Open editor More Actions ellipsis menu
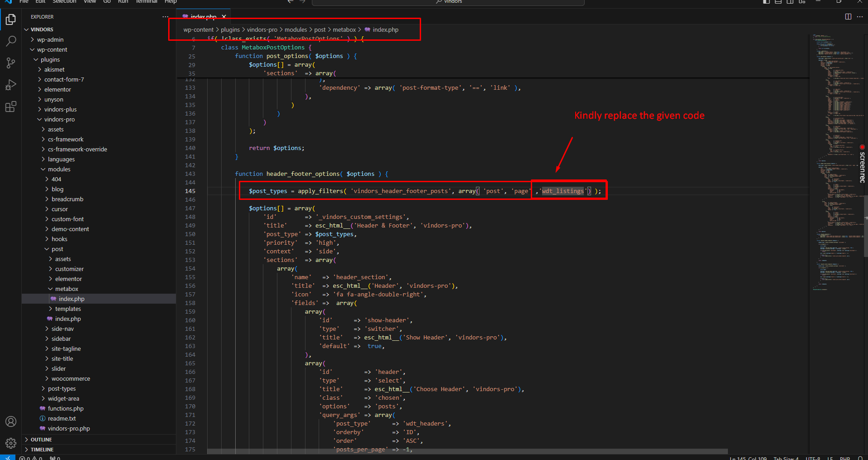868x460 pixels. 860,17
